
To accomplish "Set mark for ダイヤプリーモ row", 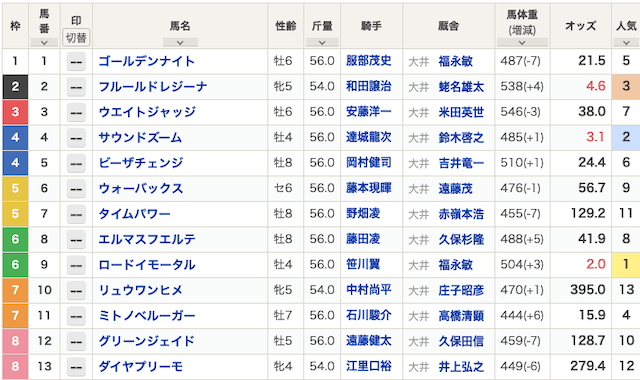I will click(x=76, y=367).
